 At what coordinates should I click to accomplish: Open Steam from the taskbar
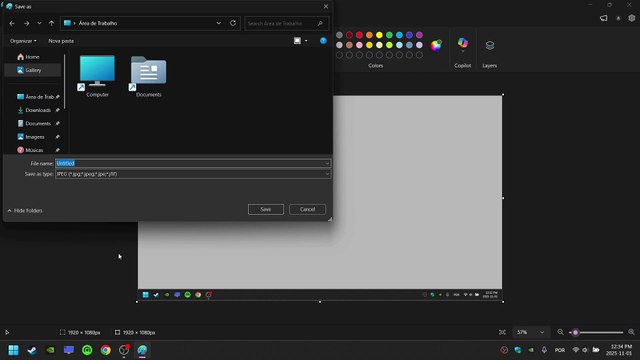32,350
